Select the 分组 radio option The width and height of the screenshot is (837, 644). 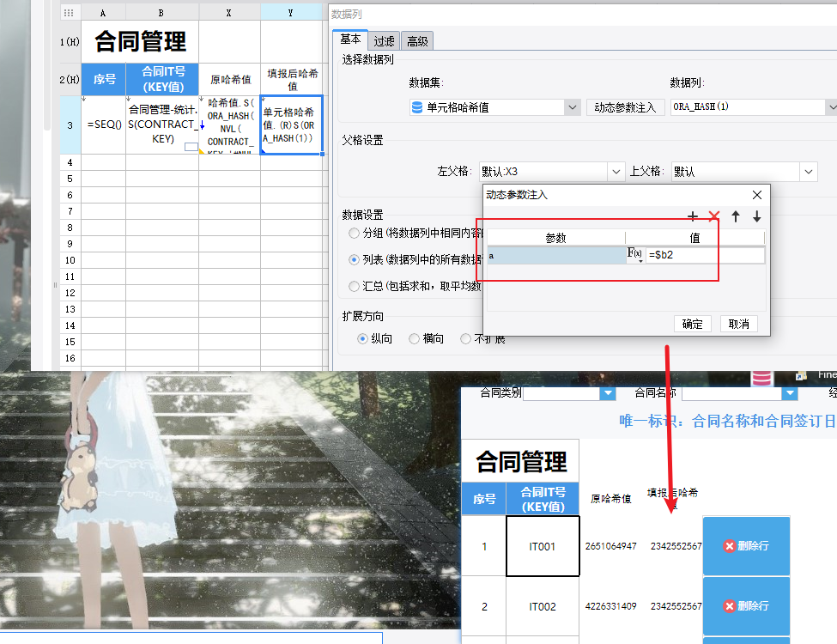tap(354, 233)
